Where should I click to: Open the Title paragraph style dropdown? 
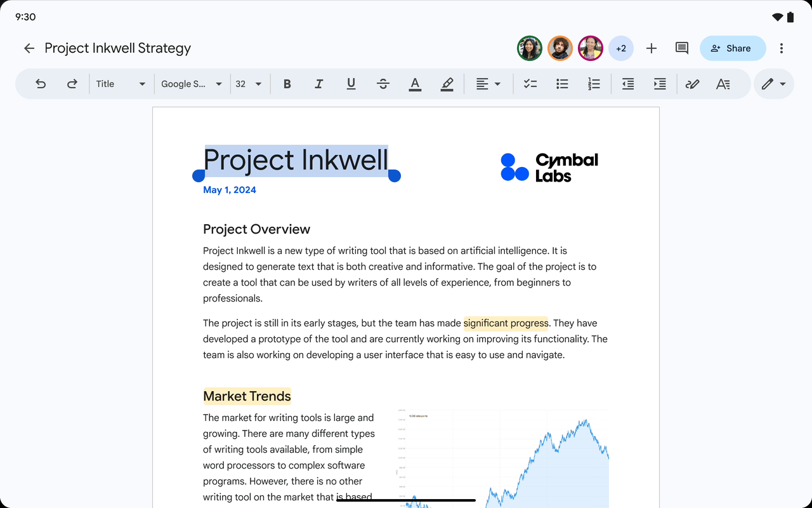[121, 83]
